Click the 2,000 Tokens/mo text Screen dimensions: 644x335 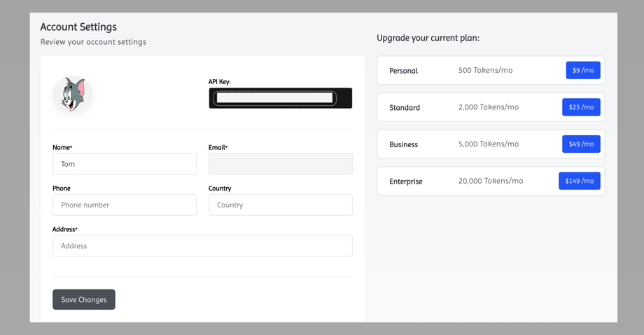coord(489,107)
